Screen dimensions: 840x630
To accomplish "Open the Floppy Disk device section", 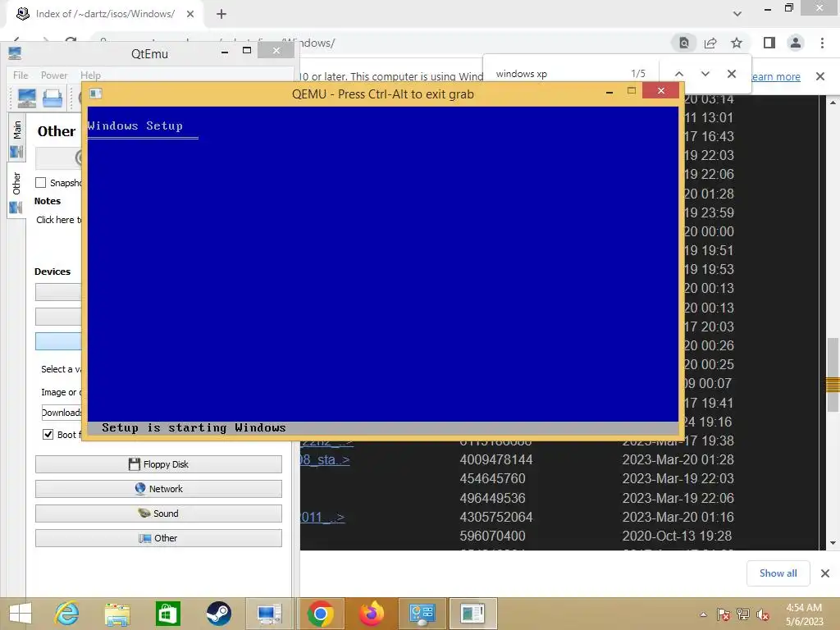I will (x=158, y=464).
